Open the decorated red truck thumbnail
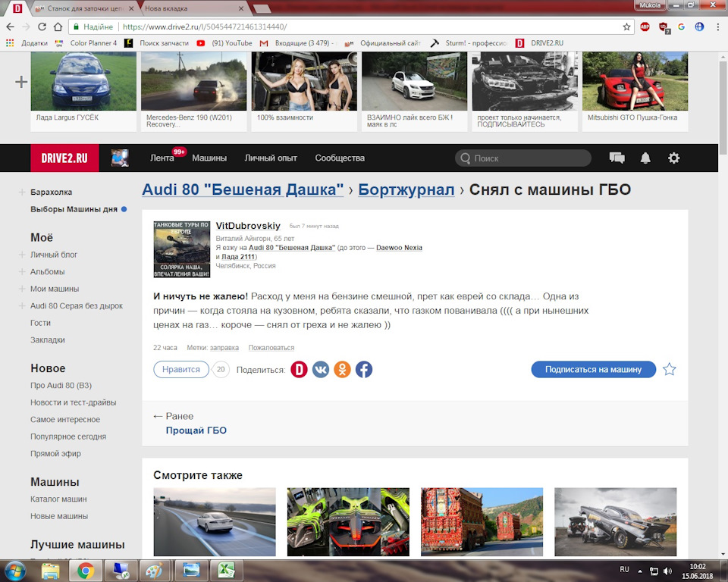 point(482,521)
